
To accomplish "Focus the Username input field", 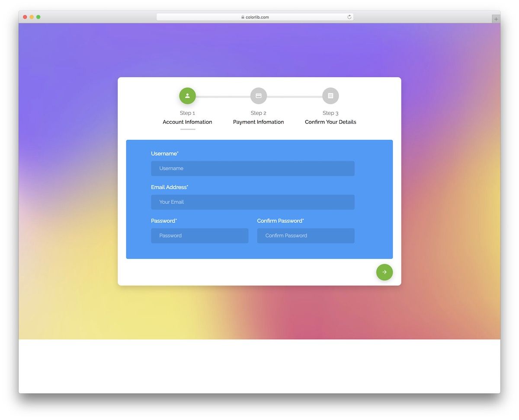I will pyautogui.click(x=253, y=169).
